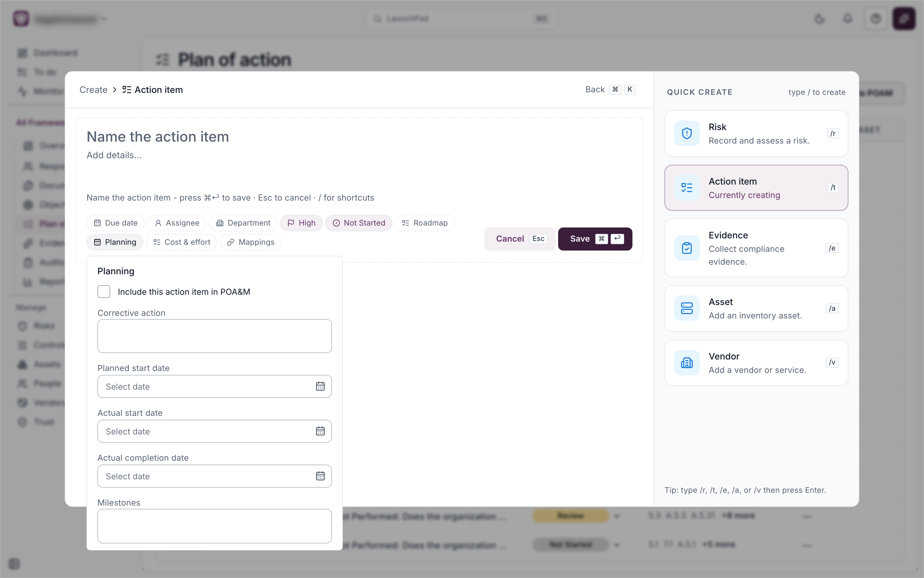Click the help icon in top bar

click(x=876, y=19)
